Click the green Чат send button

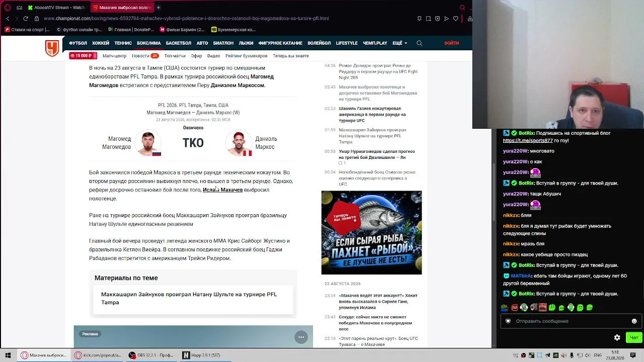point(634,337)
